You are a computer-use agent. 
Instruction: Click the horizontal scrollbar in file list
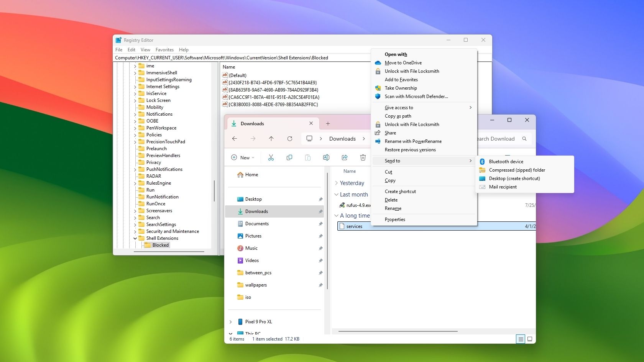(x=398, y=331)
